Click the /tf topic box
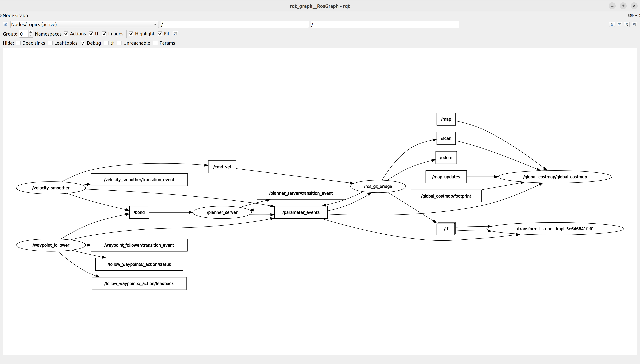 (446, 229)
